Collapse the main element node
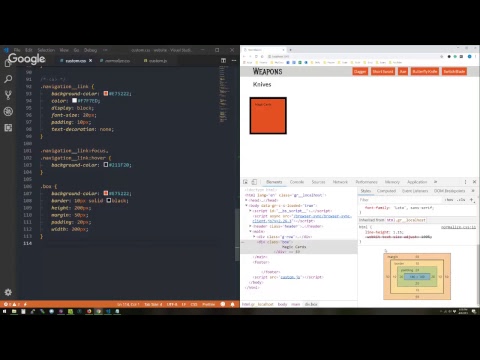Screen dimensions: 480x360 tap(250, 231)
